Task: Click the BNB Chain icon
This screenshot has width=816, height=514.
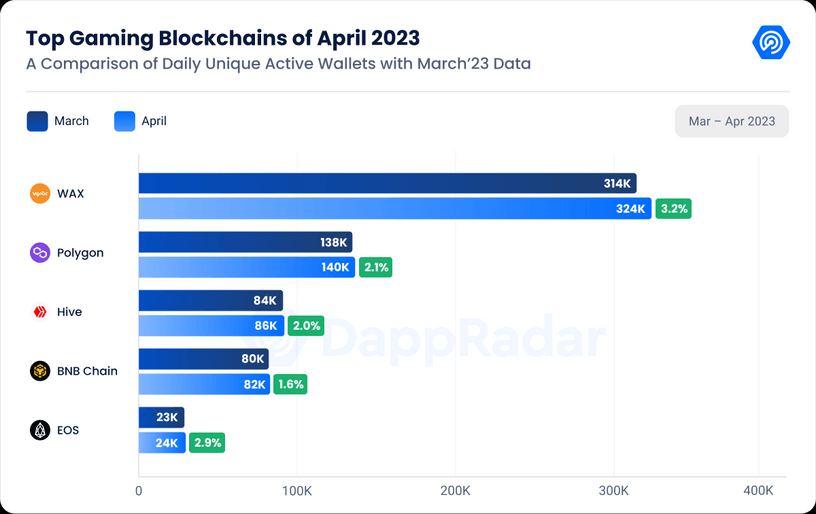Action: [x=40, y=371]
